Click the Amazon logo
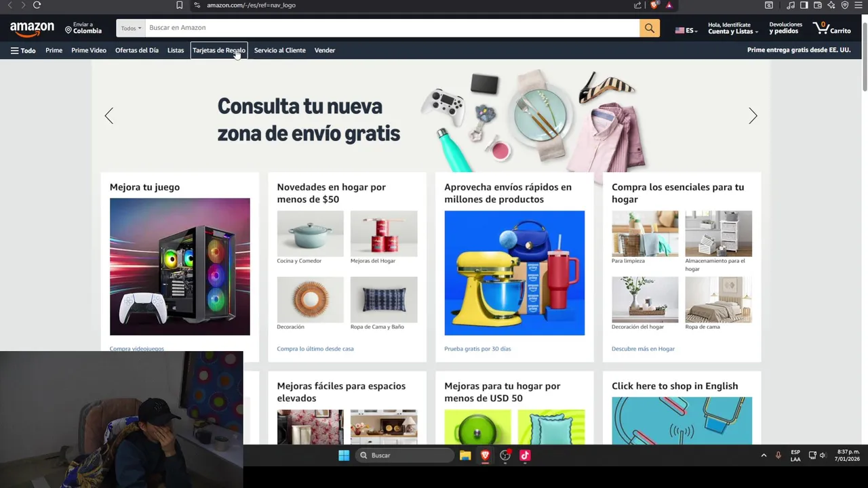 point(32,28)
